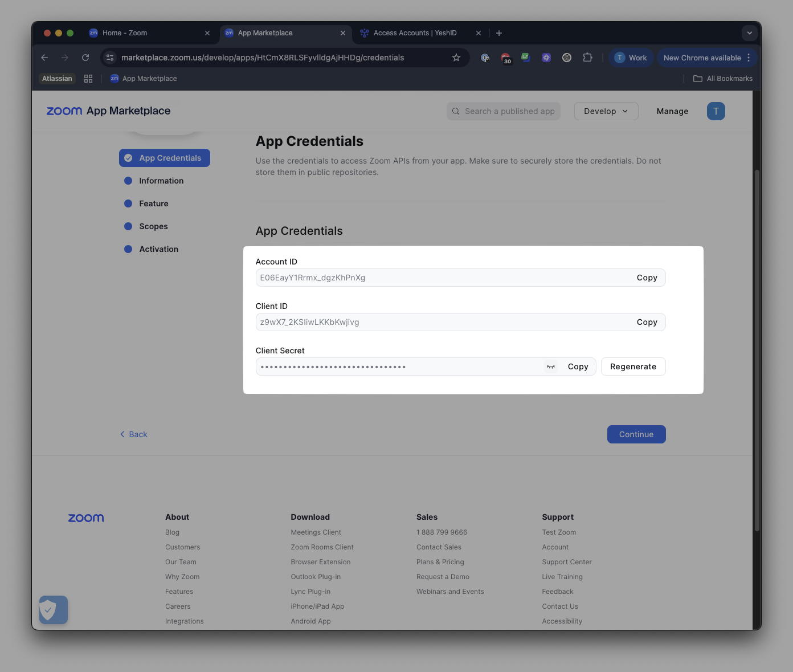Open Webinars and Events footer link
Image resolution: width=793 pixels, height=672 pixels.
click(450, 592)
